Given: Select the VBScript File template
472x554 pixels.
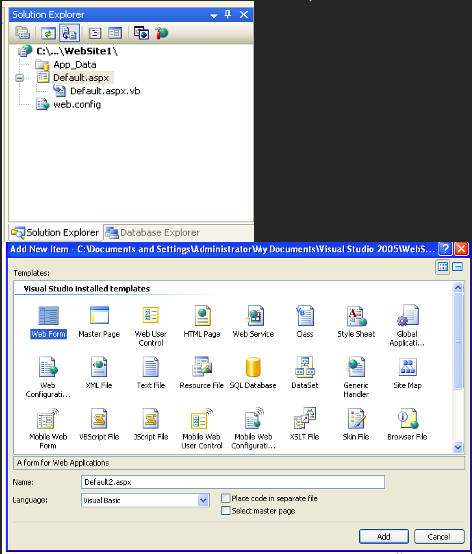Looking at the screenshot, I should pos(99,424).
